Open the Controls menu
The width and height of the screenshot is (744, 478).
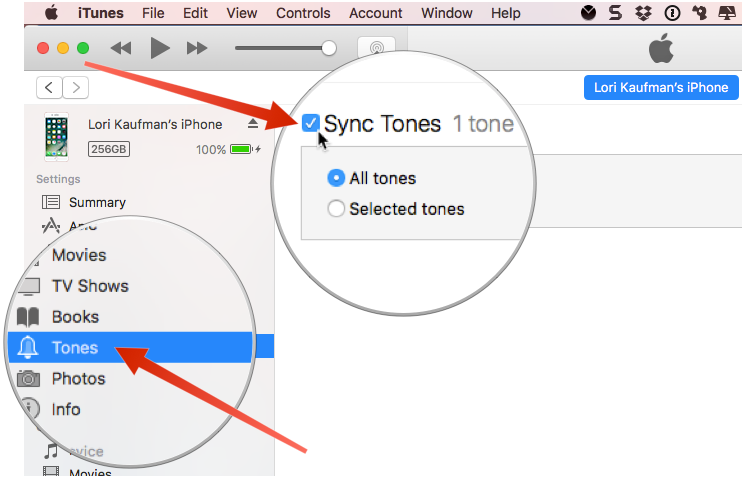[303, 13]
